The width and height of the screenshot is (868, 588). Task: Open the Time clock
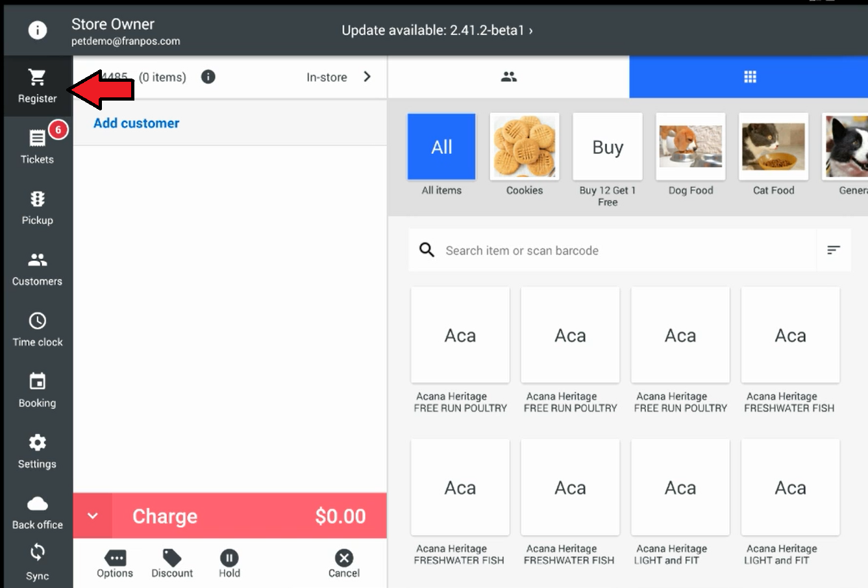click(x=37, y=330)
